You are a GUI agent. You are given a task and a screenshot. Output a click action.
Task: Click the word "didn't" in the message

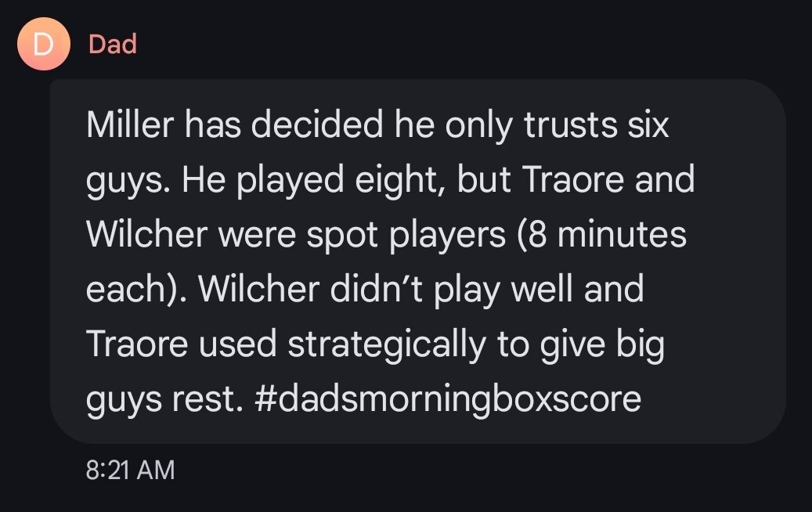376,289
